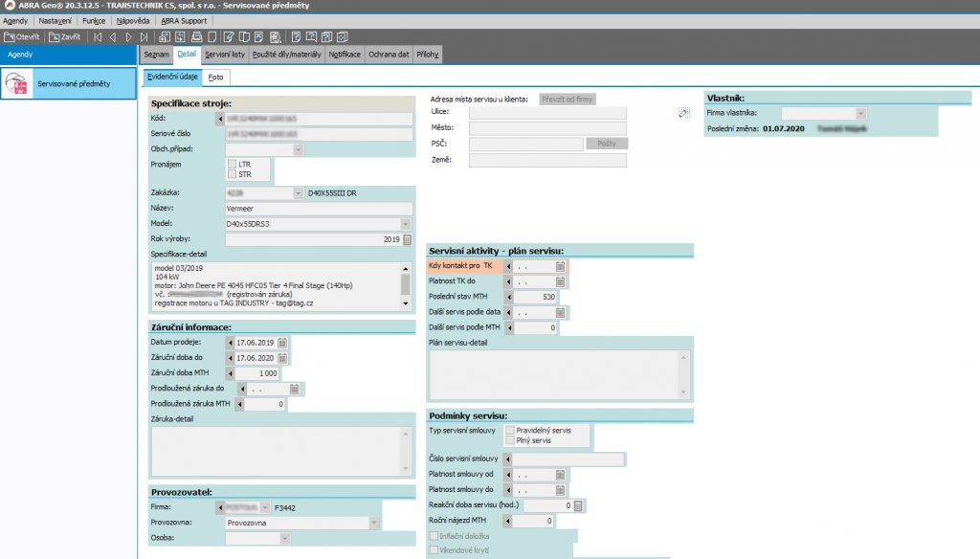Expand the Zakázka dropdown
The width and height of the screenshot is (980, 559).
pyautogui.click(x=299, y=193)
